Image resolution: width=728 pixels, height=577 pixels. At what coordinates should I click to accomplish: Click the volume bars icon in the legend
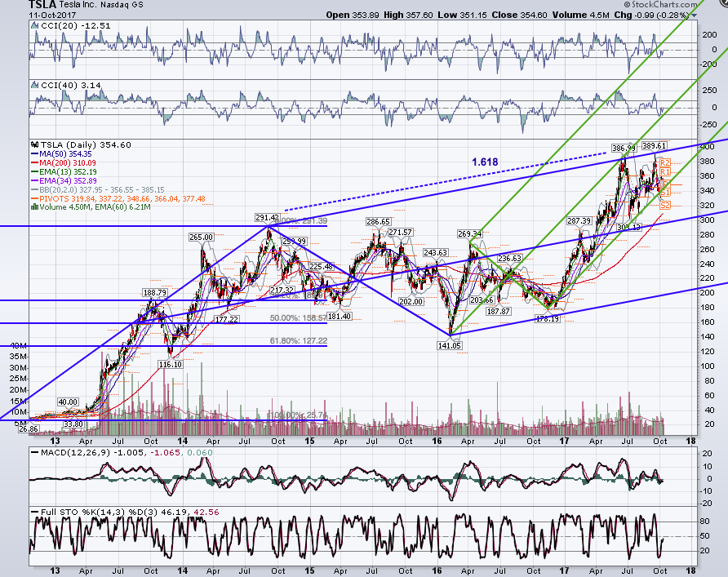pyautogui.click(x=34, y=207)
